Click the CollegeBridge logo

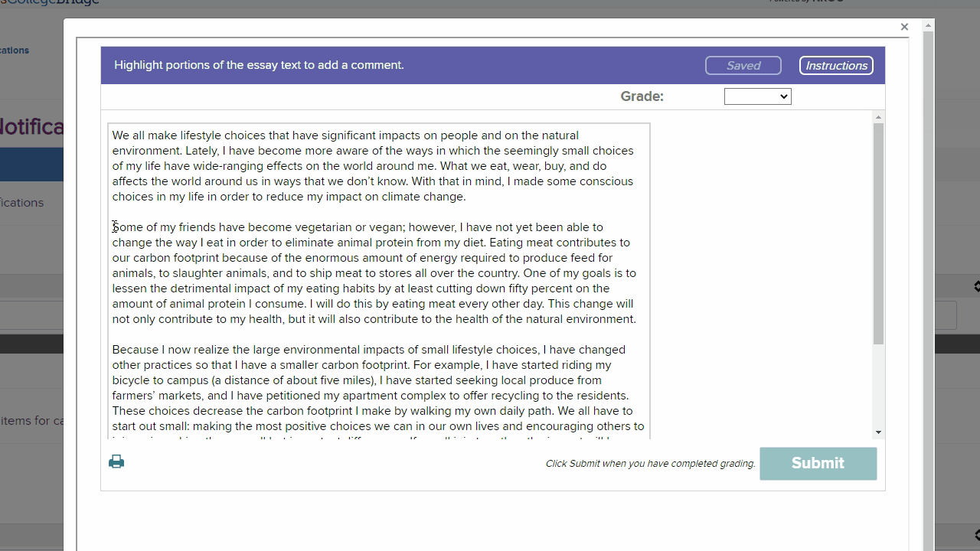[x=50, y=2]
